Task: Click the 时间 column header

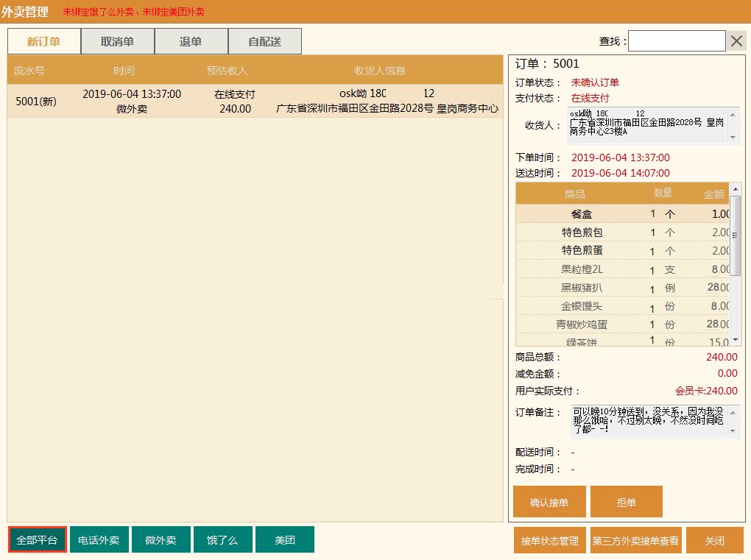Action: click(124, 71)
